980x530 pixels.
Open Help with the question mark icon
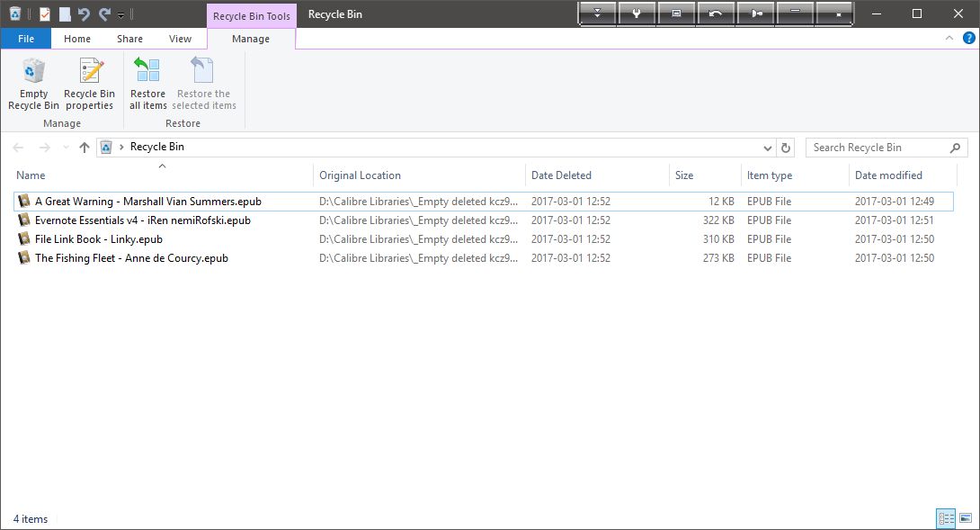click(968, 38)
